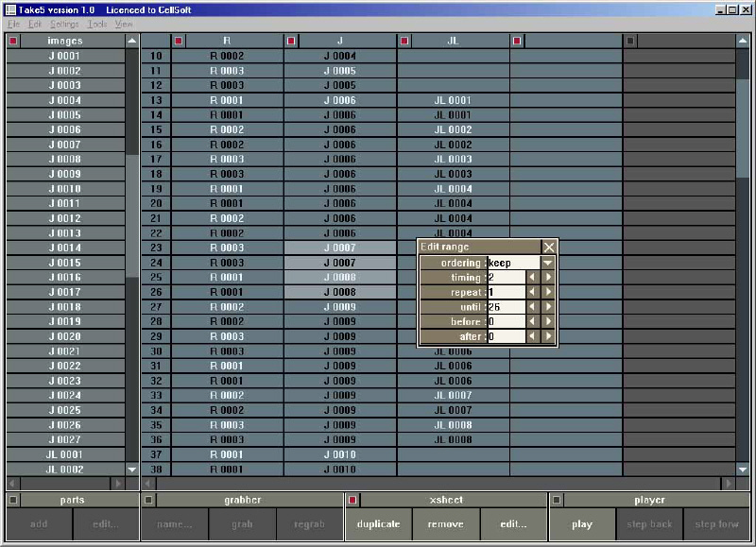Open the Edit menu
Image resolution: width=756 pixels, height=547 pixels.
pyautogui.click(x=35, y=24)
